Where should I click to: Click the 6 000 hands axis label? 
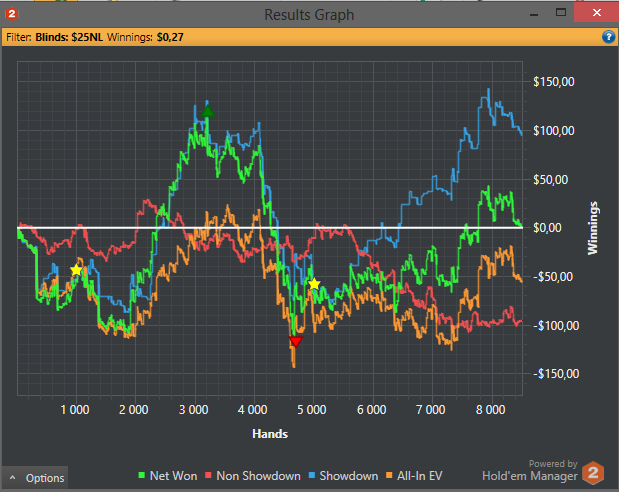(371, 410)
